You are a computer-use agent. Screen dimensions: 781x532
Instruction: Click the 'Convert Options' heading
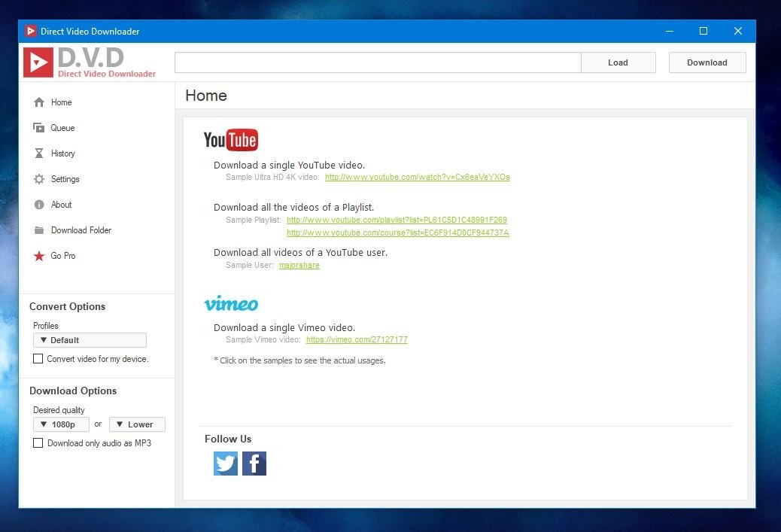(x=67, y=306)
